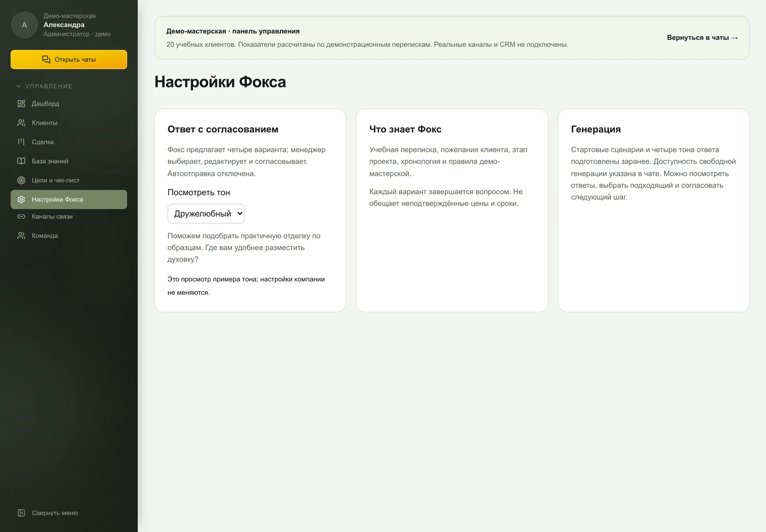
Task: Click the База знаний book icon
Action: tap(21, 161)
